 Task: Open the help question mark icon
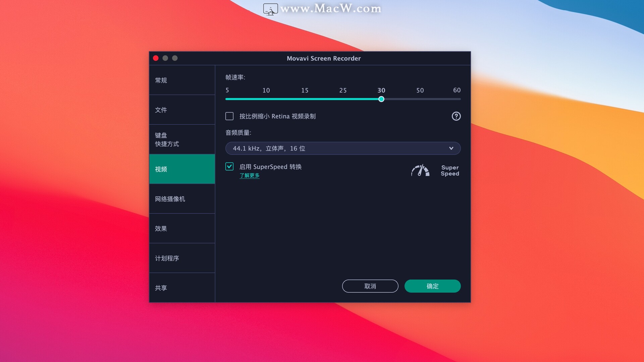(x=456, y=116)
